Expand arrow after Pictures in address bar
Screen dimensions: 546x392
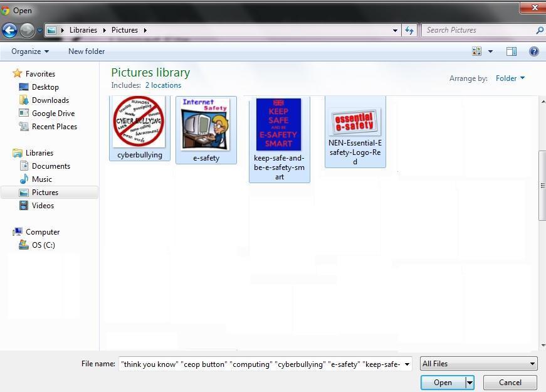(x=145, y=30)
